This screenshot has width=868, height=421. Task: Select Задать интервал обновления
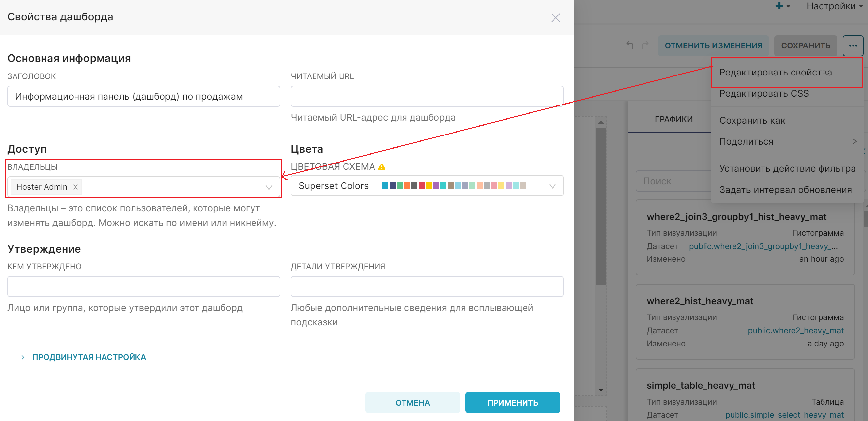[x=787, y=190]
